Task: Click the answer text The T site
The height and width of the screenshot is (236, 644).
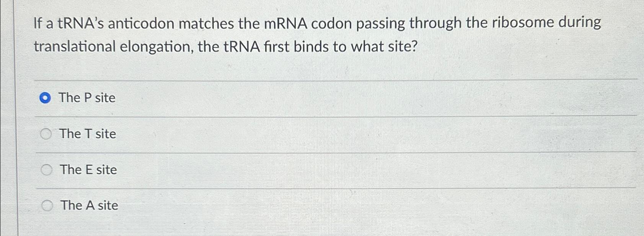Action: (x=87, y=134)
